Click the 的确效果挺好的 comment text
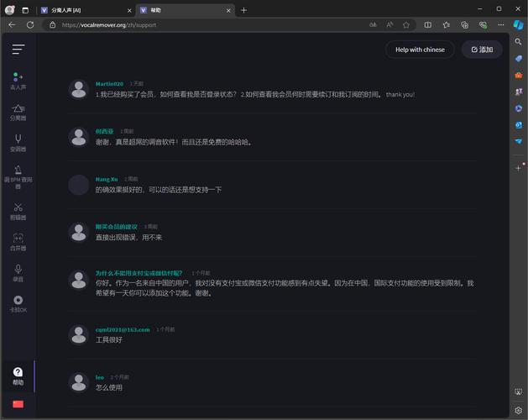Image resolution: width=528 pixels, height=420 pixels. click(x=159, y=190)
